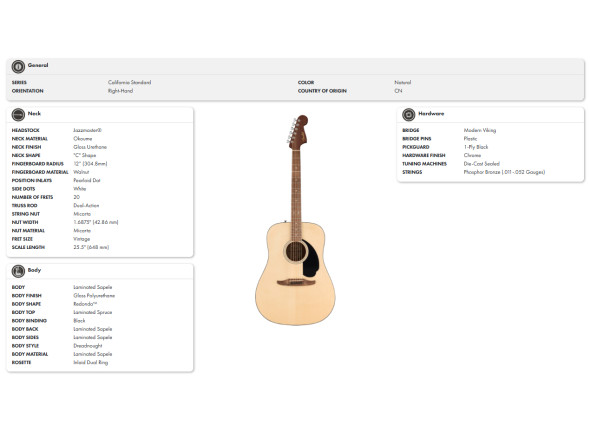590x434 pixels.
Task: Click the 'Die-Cast Sealed' tuning machines value
Action: (x=482, y=164)
